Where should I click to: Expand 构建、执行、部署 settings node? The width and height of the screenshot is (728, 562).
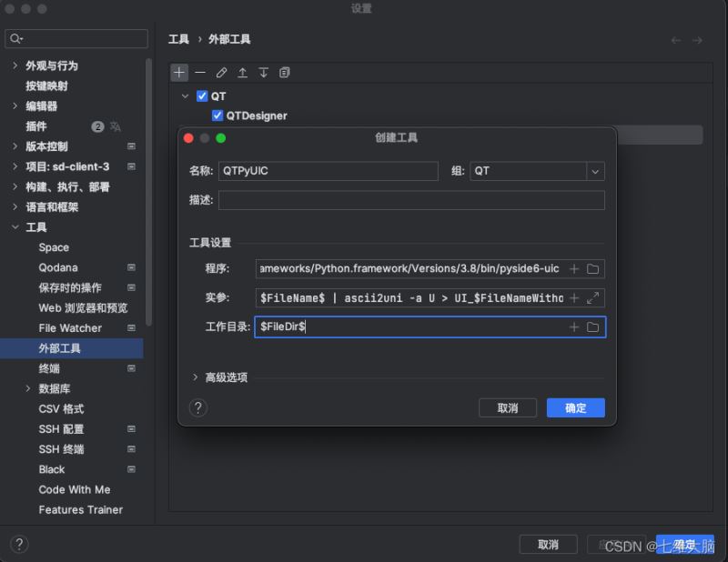[x=15, y=186]
